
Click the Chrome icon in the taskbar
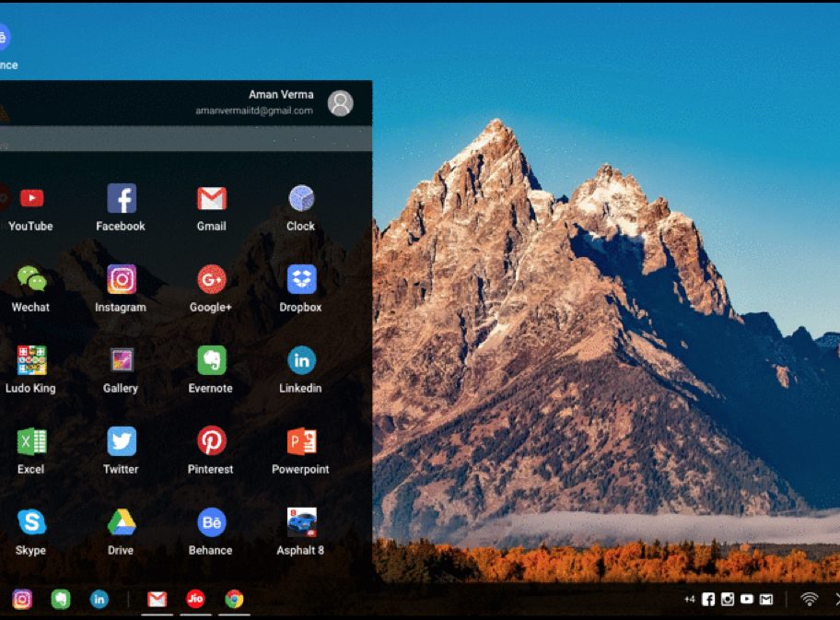[x=234, y=599]
